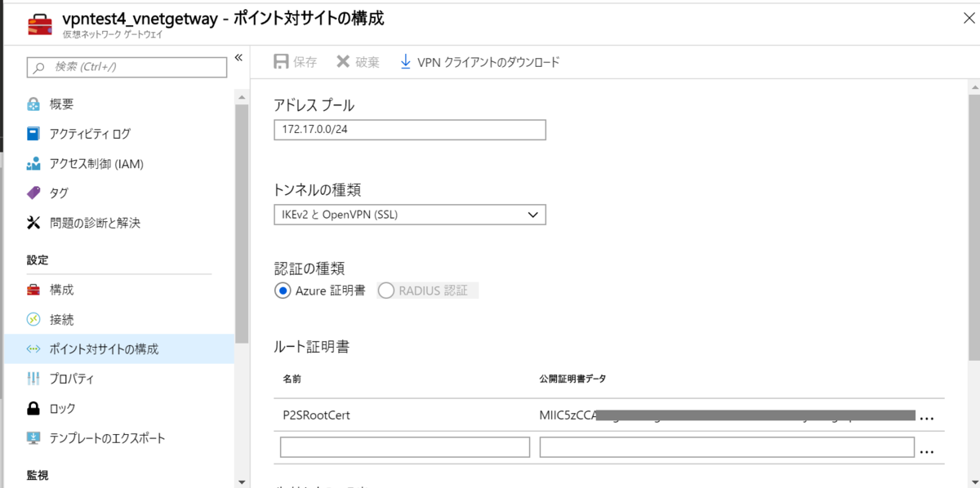Click P2SRootCert certificate name

tap(316, 415)
